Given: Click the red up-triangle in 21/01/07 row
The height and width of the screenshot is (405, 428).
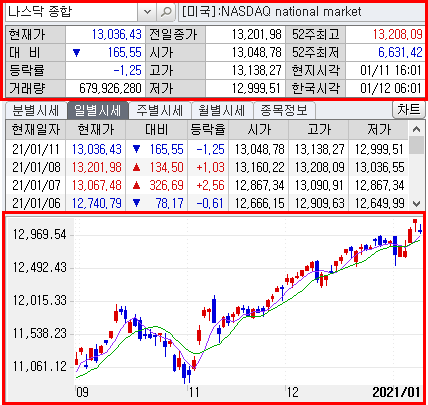Looking at the screenshot, I should (136, 185).
